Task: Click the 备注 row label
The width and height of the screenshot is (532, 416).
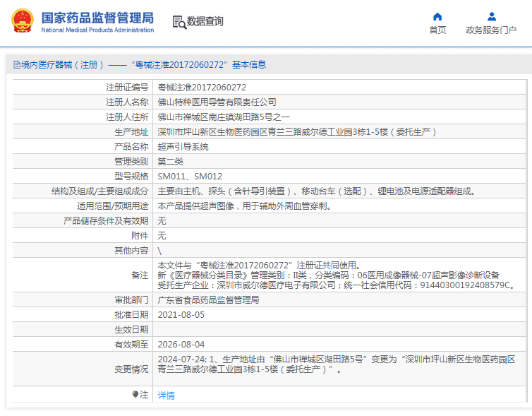Action: (x=140, y=275)
